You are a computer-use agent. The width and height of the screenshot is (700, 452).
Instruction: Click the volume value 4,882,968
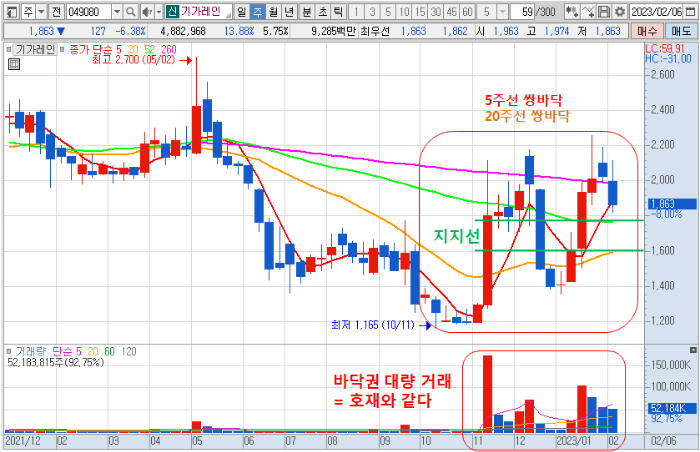[x=183, y=31]
